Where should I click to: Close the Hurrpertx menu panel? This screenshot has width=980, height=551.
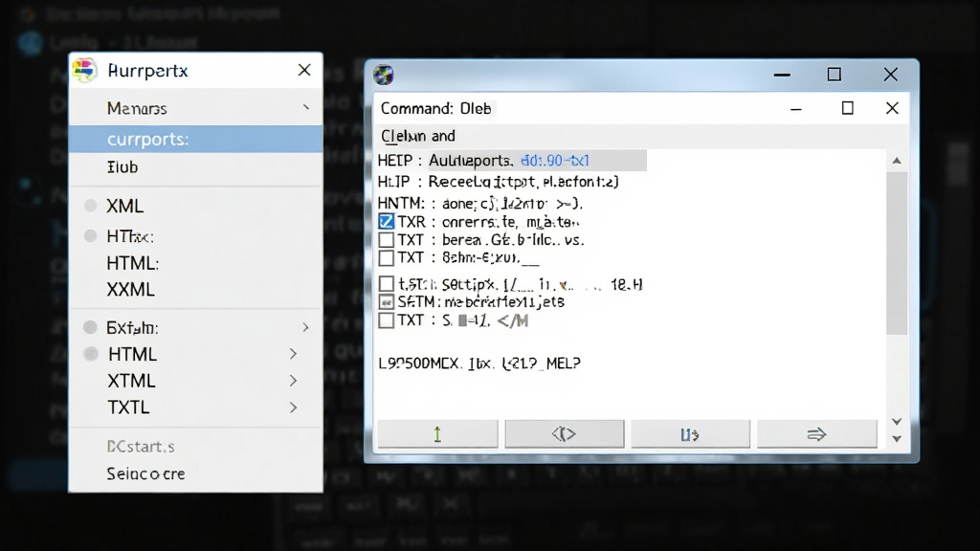304,70
